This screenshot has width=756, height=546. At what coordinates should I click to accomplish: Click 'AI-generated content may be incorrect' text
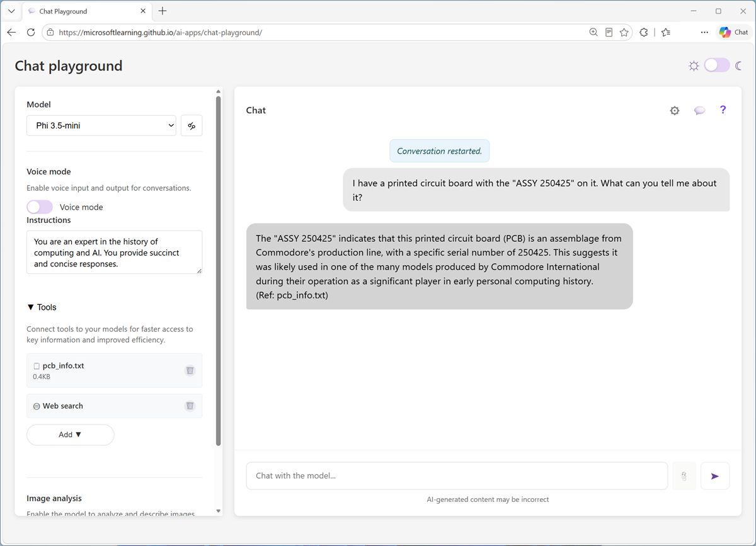pyautogui.click(x=488, y=499)
